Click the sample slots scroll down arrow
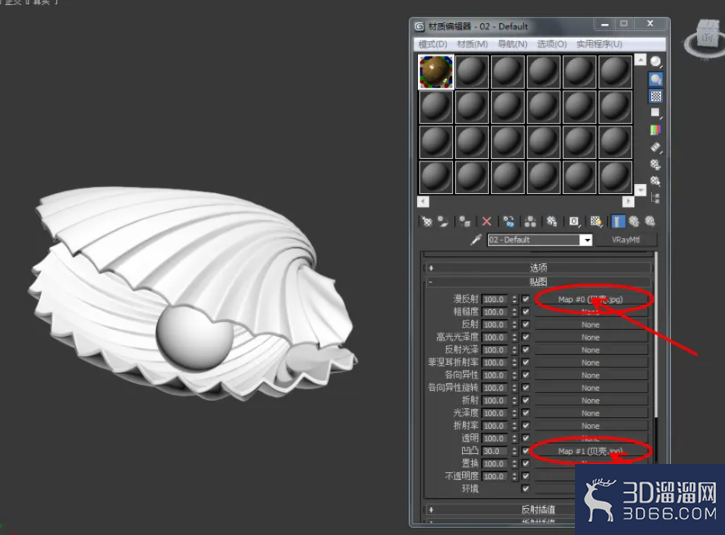This screenshot has height=535, width=725. [x=640, y=190]
